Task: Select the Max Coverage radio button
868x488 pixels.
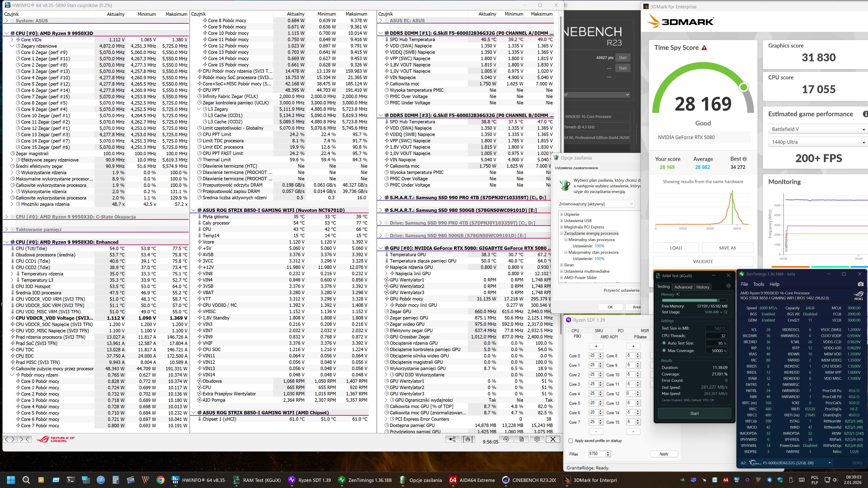Action: click(664, 351)
